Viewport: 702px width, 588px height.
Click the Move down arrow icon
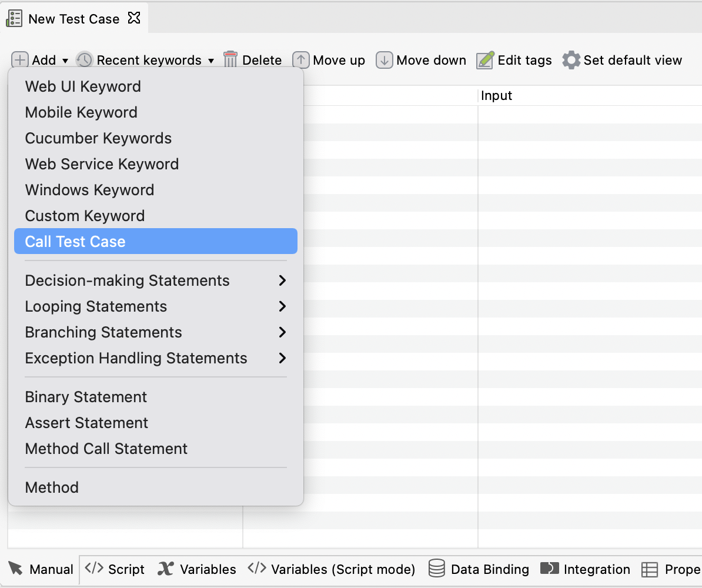pyautogui.click(x=383, y=60)
